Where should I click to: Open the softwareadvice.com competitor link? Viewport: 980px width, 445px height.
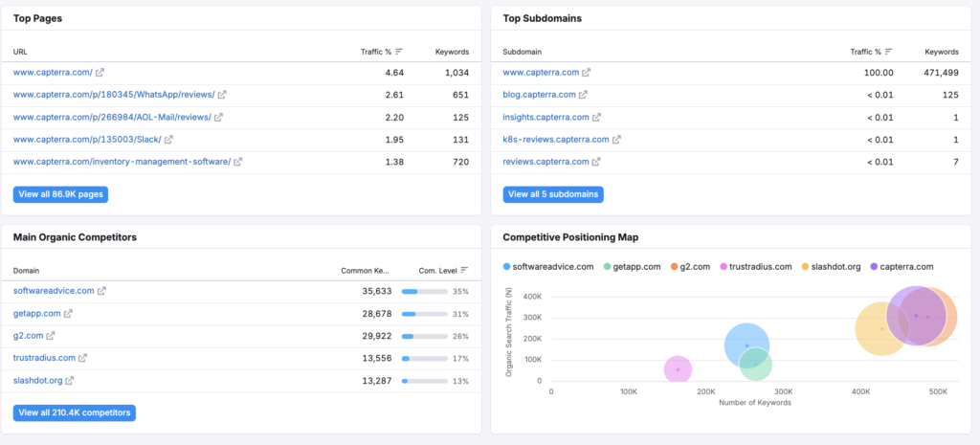point(54,291)
